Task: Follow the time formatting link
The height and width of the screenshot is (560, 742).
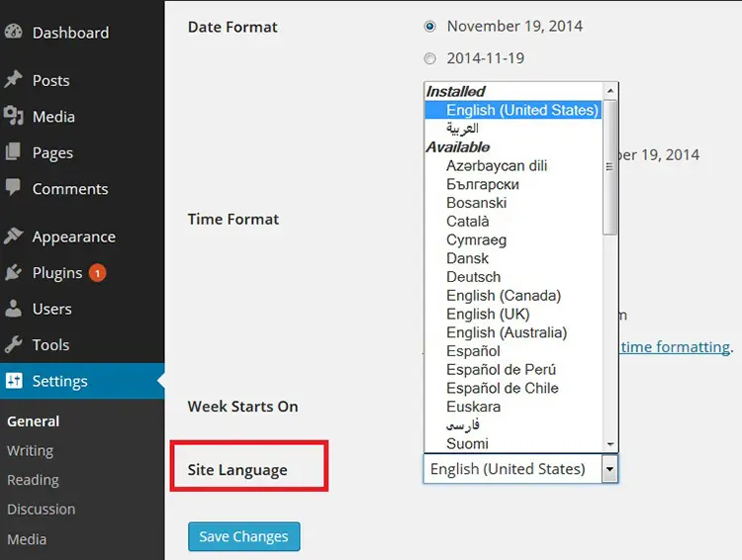Action: coord(675,346)
